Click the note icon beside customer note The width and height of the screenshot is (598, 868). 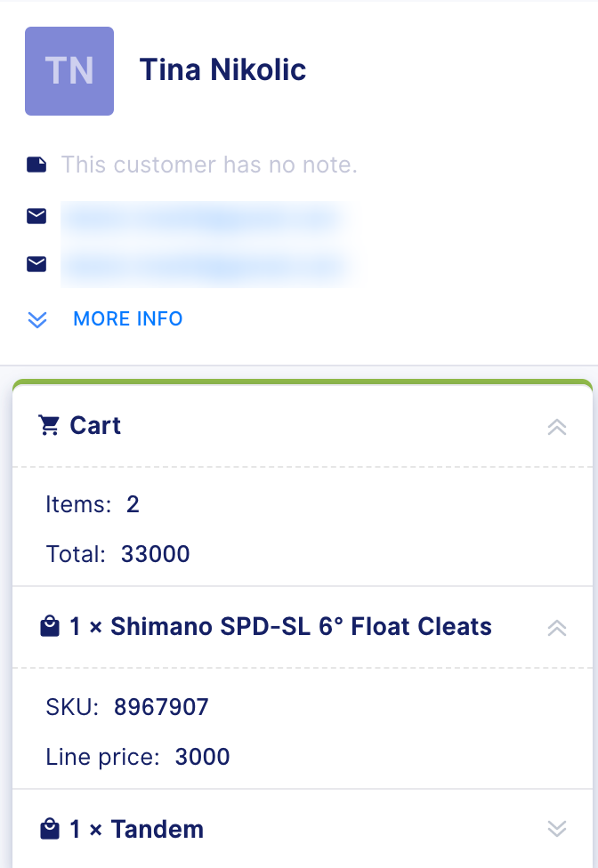tap(36, 165)
